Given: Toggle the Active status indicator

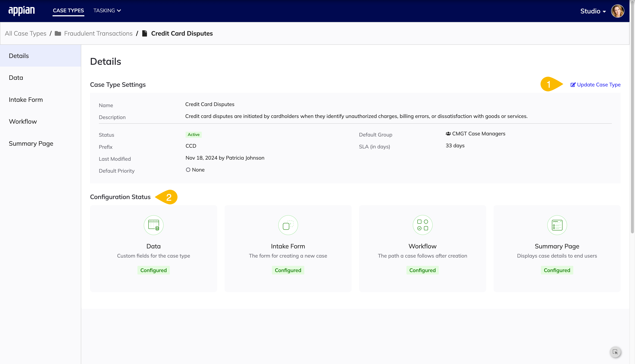Looking at the screenshot, I should point(193,134).
